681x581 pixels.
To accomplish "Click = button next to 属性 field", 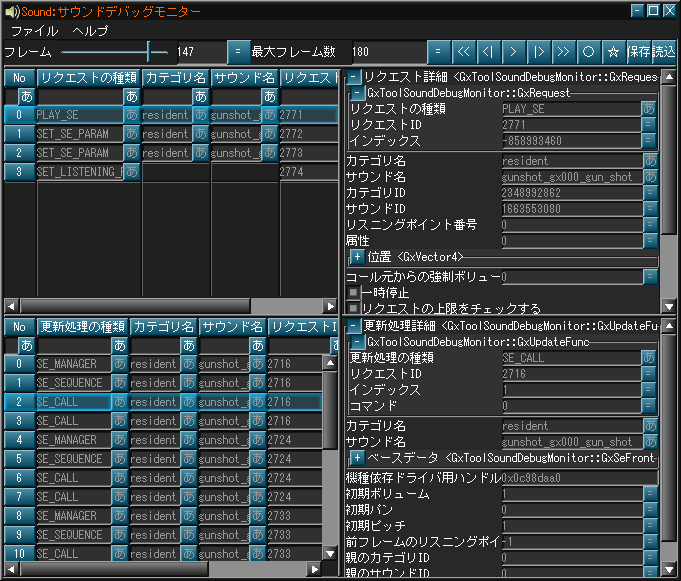I will 651,241.
